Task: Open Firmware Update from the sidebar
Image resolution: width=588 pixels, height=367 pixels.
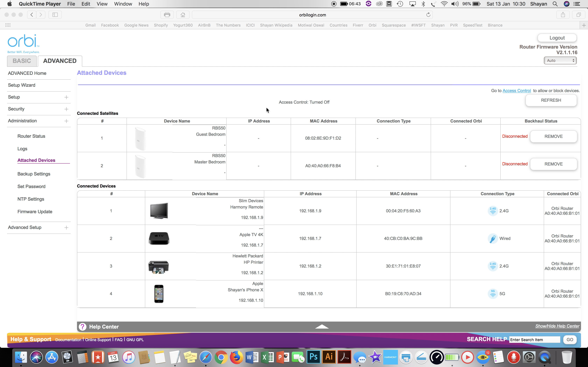Action: 35,211
